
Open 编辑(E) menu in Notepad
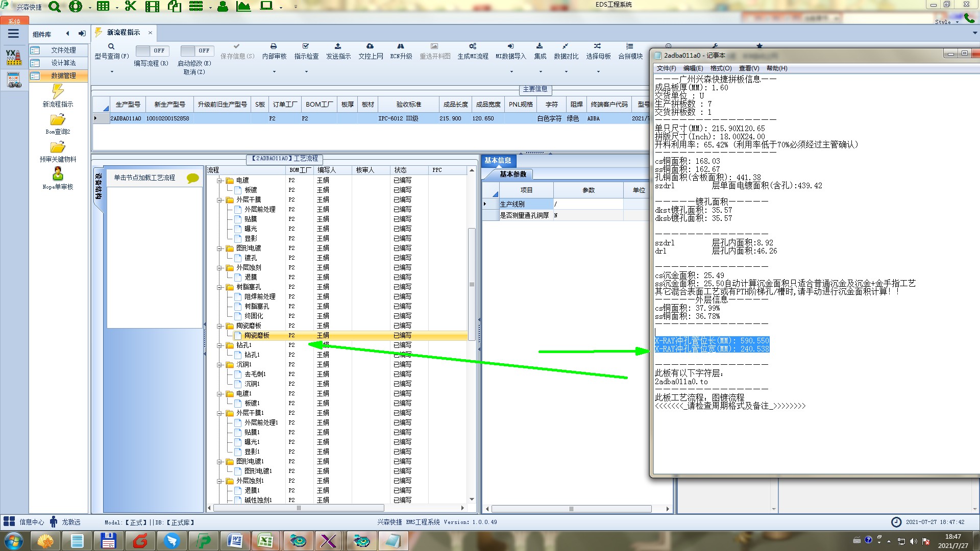point(693,68)
